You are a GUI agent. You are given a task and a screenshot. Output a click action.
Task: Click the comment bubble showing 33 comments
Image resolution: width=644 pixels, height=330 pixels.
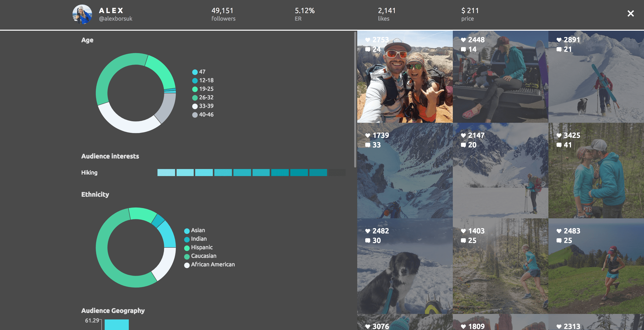[368, 145]
